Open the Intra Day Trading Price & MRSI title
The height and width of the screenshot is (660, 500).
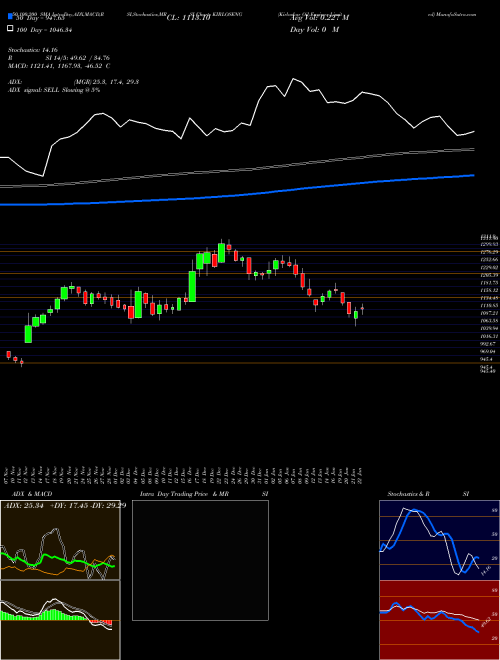point(204,494)
